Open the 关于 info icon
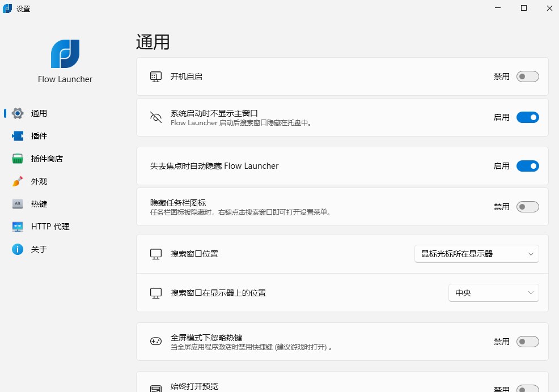The image size is (559, 392). (17, 249)
